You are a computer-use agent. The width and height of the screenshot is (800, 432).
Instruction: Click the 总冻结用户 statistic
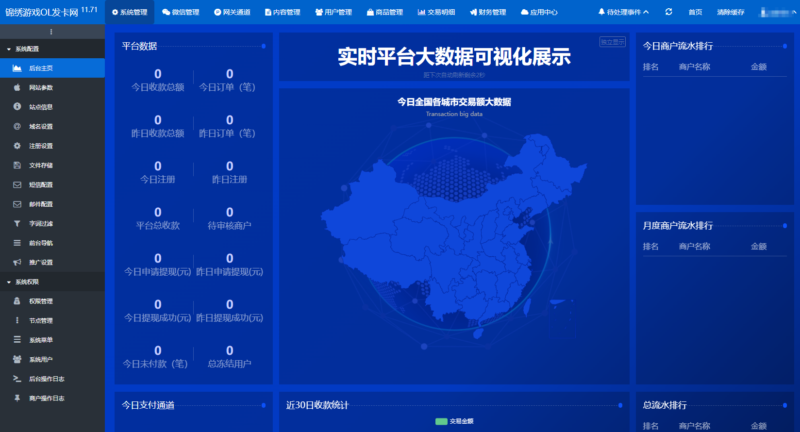[230, 357]
